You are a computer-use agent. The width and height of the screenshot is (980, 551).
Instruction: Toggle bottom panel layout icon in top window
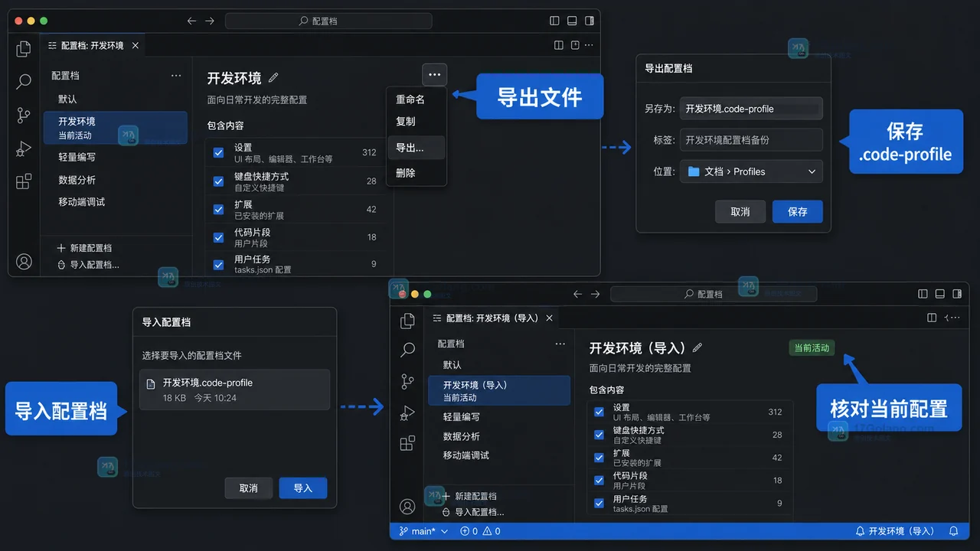tap(572, 21)
